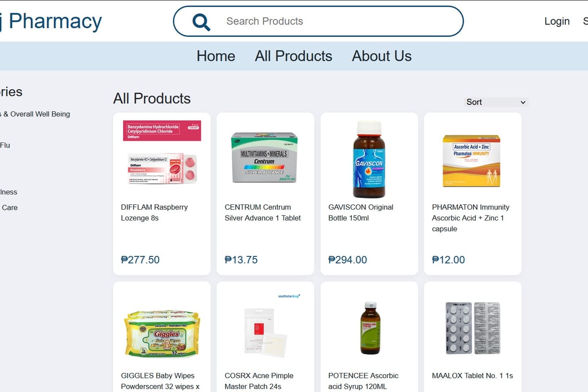Click the magnifying glass search icon

click(201, 22)
